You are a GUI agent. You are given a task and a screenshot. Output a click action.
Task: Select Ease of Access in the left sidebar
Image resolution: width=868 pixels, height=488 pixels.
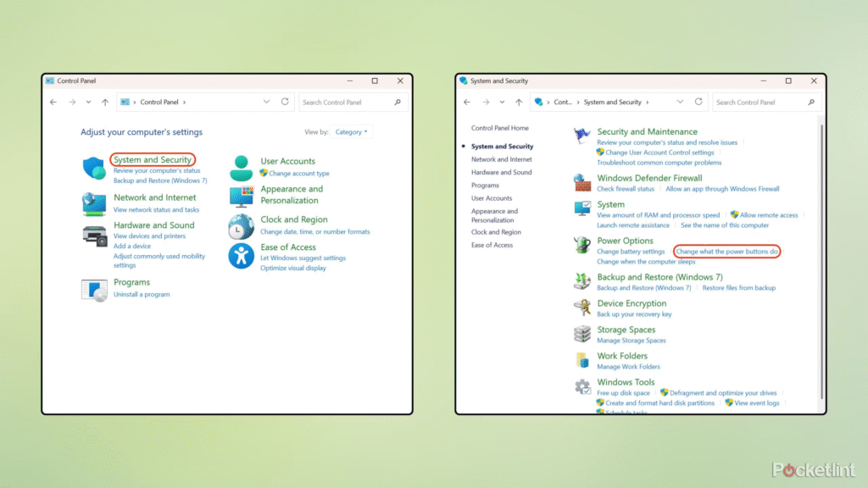tap(492, 245)
